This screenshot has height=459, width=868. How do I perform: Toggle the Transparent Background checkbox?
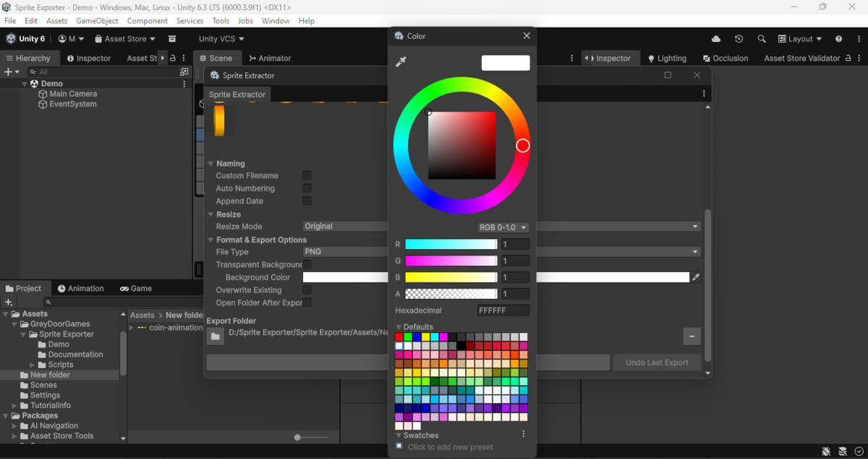(307, 264)
